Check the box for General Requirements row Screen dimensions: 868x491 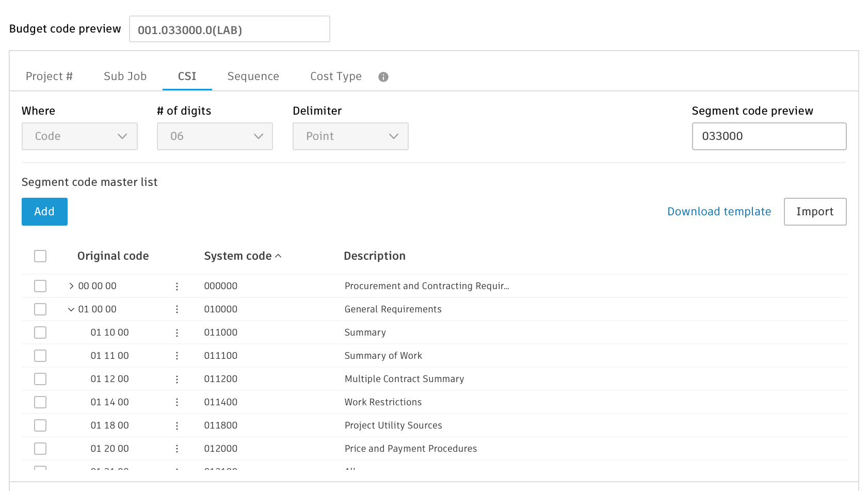[x=40, y=309]
